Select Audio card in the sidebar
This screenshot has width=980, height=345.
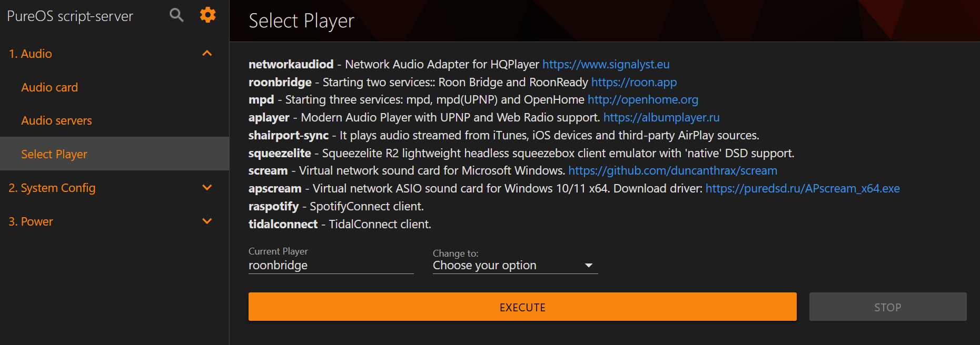[x=50, y=87]
